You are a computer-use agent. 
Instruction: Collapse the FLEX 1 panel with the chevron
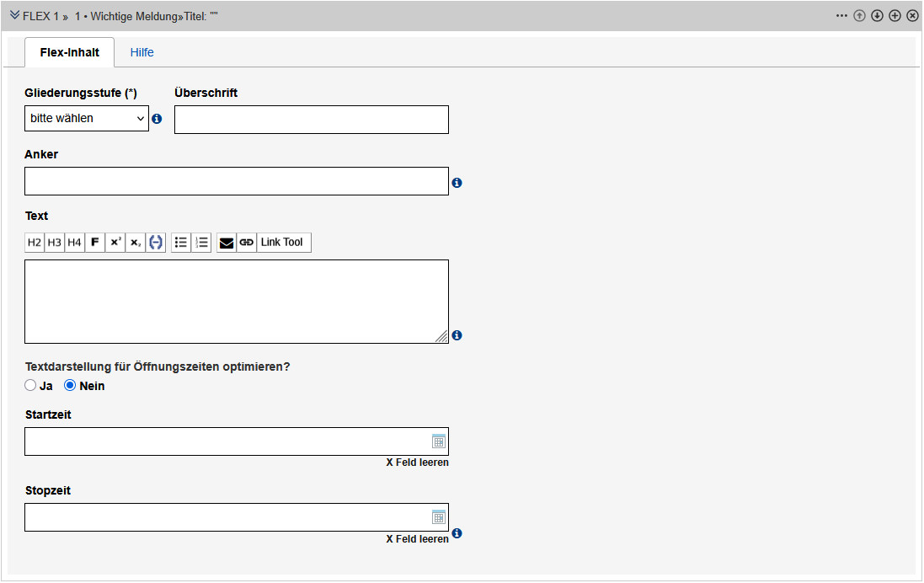pos(14,16)
